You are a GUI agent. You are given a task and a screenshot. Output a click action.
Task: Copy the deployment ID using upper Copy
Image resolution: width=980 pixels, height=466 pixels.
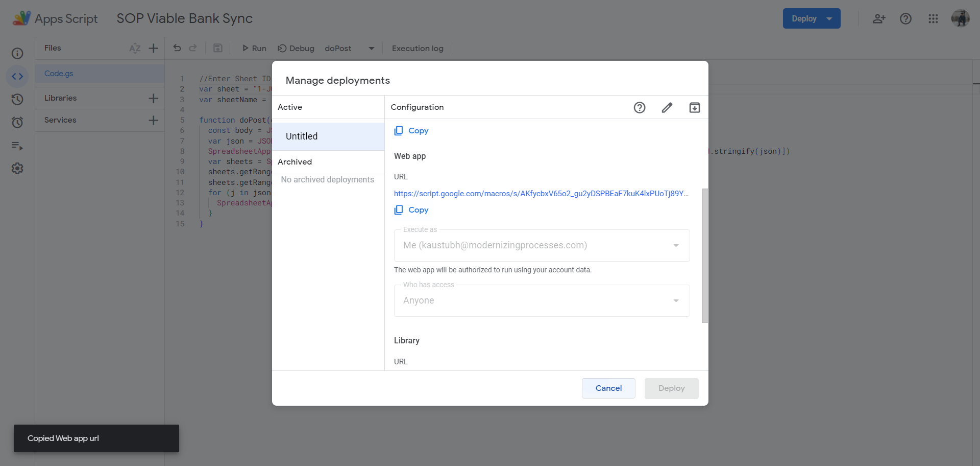pyautogui.click(x=411, y=131)
